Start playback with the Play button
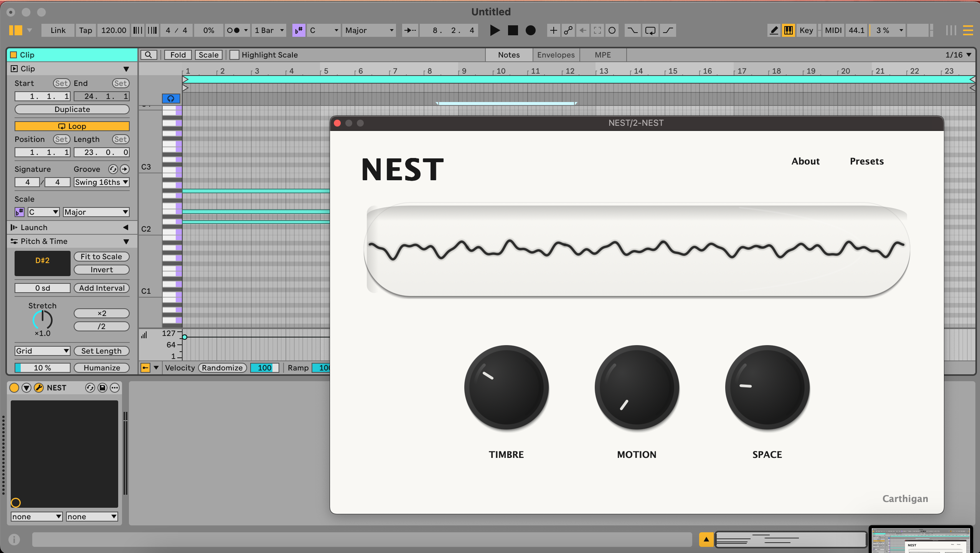This screenshot has height=553, width=980. pos(495,30)
